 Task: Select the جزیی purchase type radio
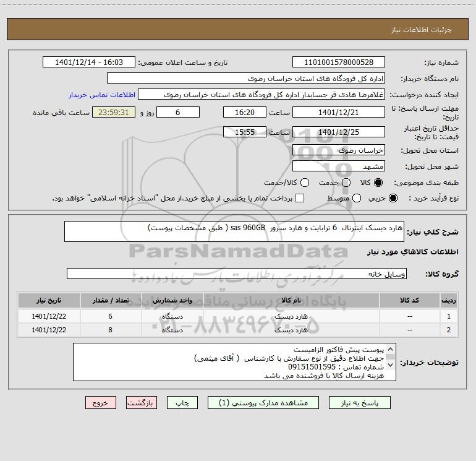click(393, 198)
